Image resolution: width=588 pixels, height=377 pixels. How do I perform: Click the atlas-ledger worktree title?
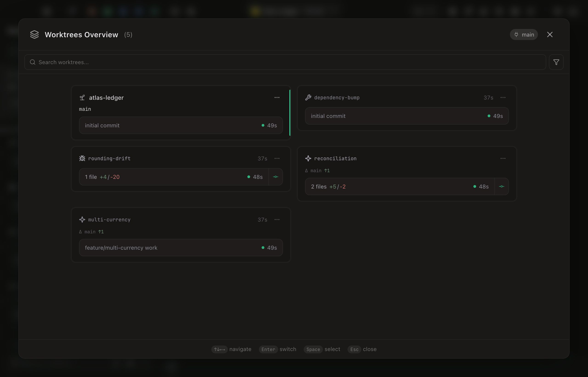coord(106,98)
